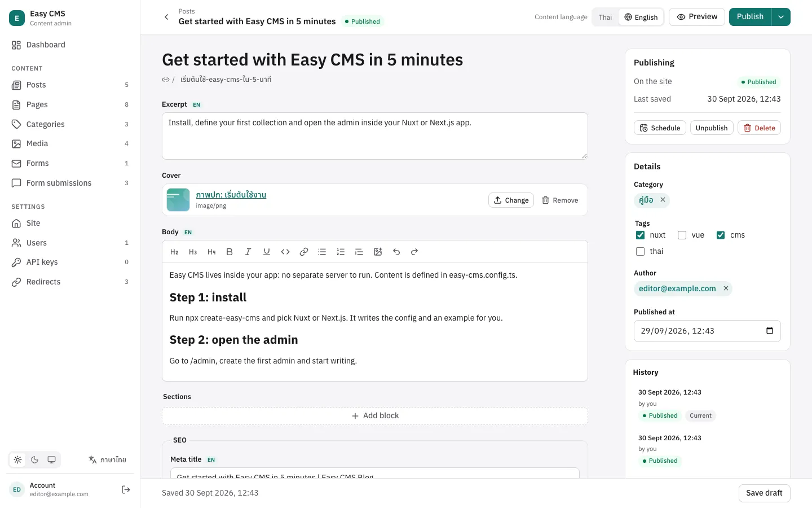
Task: Undo the last Body edit
Action: pyautogui.click(x=396, y=252)
